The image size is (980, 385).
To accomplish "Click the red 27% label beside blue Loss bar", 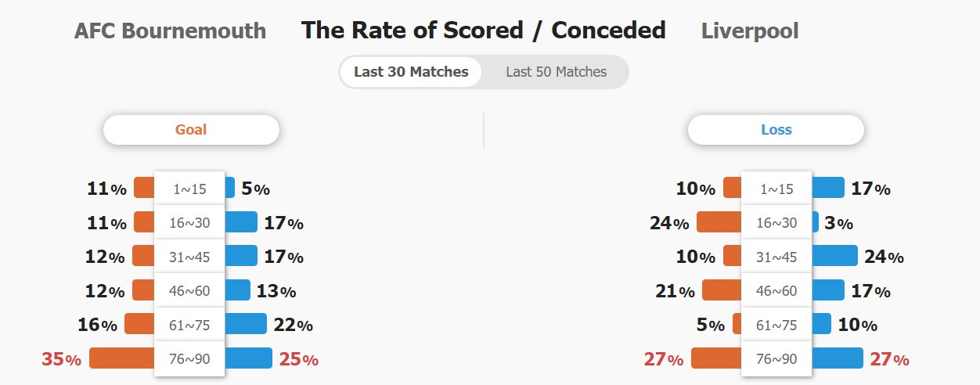I will (889, 360).
